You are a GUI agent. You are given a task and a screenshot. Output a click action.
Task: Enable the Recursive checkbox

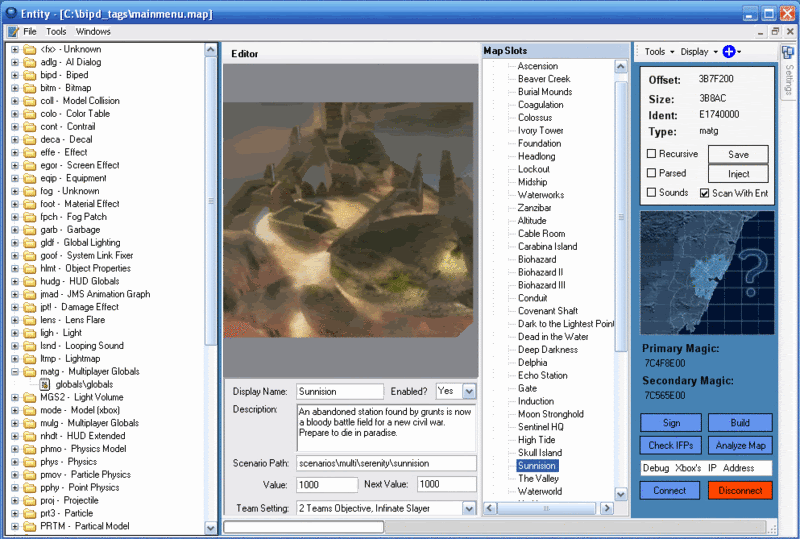(652, 154)
